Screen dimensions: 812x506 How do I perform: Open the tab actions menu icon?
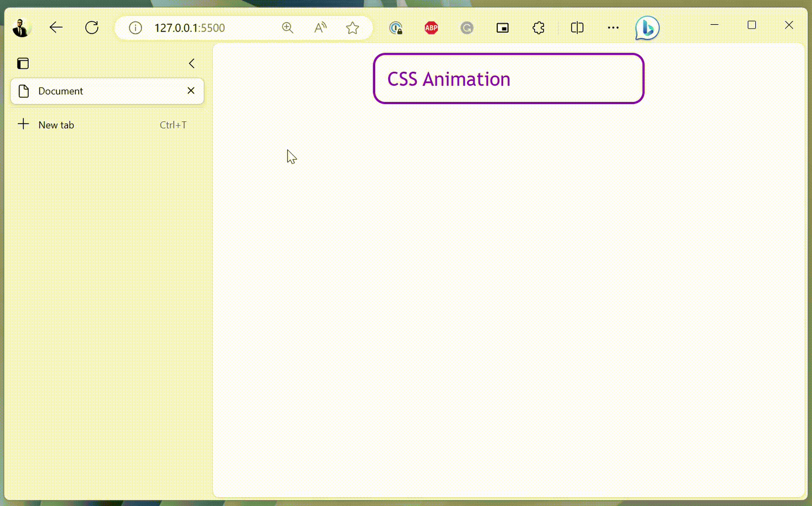tap(23, 63)
